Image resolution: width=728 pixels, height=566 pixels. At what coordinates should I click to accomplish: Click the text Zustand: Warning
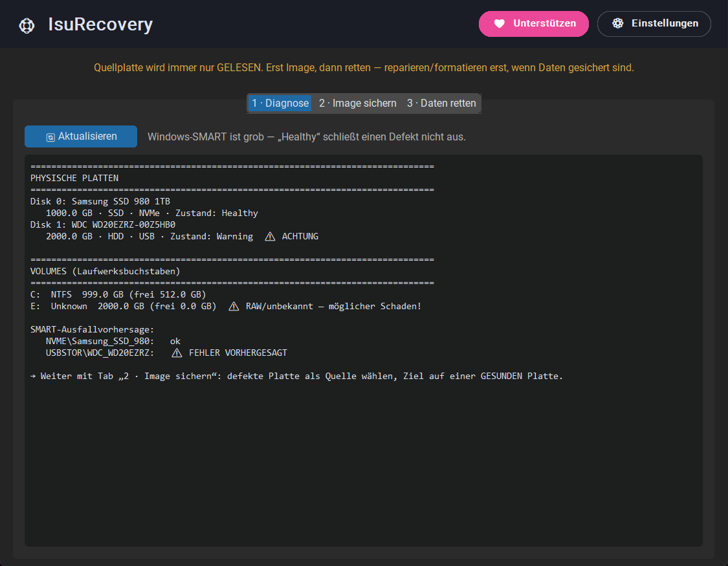click(x=211, y=236)
